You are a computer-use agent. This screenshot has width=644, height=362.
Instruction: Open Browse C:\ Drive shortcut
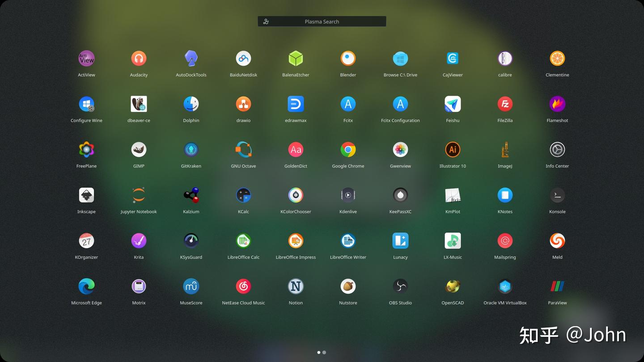click(x=400, y=59)
